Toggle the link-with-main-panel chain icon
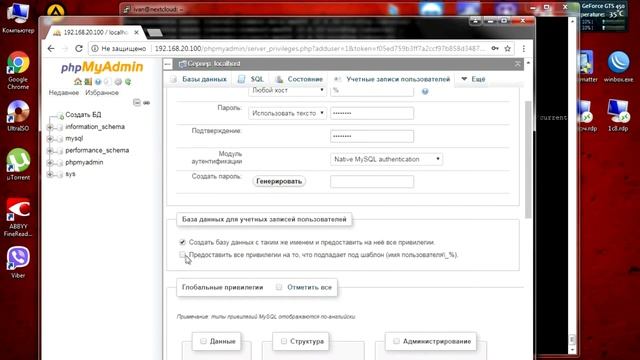Viewport: 640px width, 360px height. pyautogui.click(x=146, y=102)
